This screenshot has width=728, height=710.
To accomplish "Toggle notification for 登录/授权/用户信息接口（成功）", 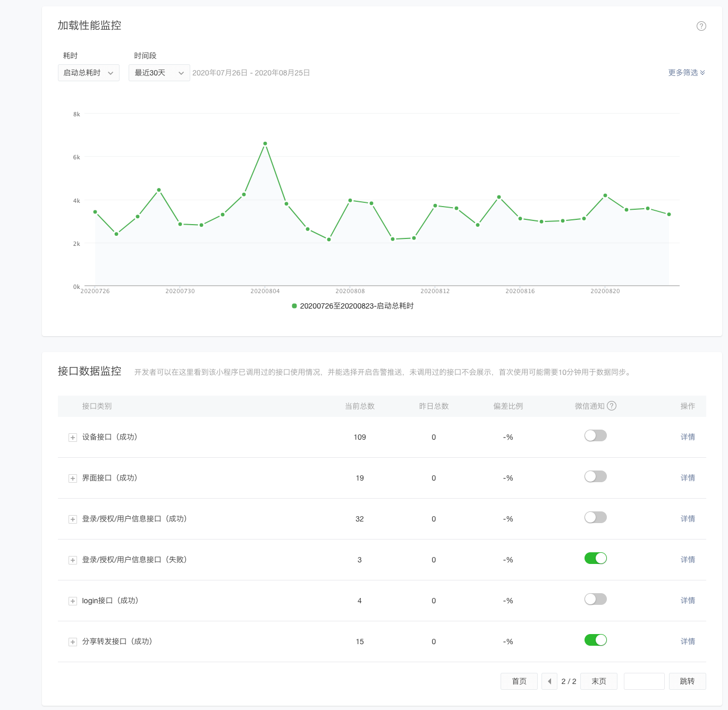I will (x=596, y=517).
